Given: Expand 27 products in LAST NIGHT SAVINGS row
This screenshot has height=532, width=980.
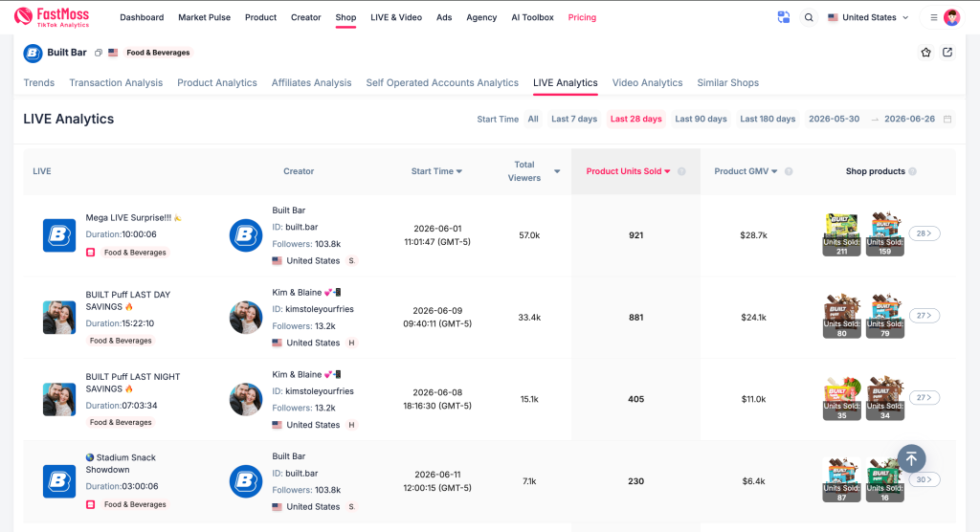Looking at the screenshot, I should pyautogui.click(x=924, y=398).
